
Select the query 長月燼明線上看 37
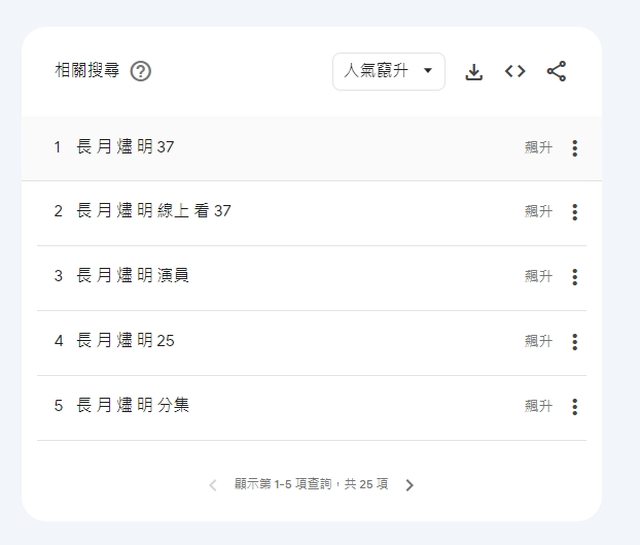pos(153,212)
